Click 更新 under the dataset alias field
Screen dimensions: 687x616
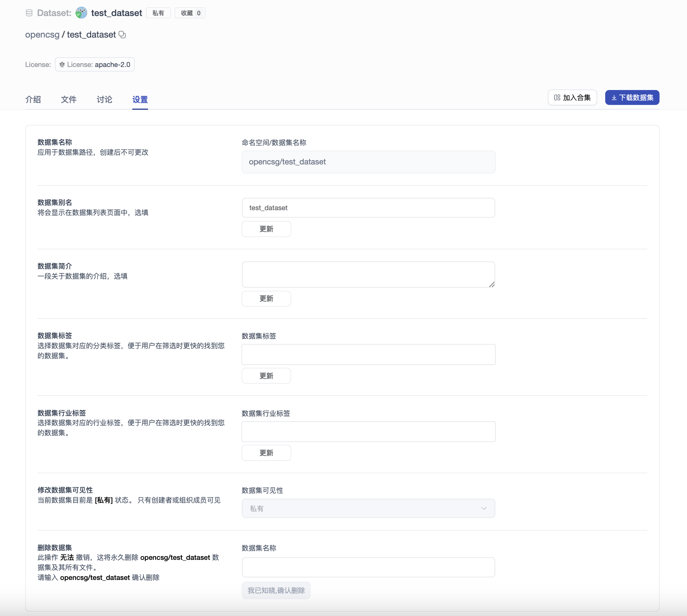266,229
